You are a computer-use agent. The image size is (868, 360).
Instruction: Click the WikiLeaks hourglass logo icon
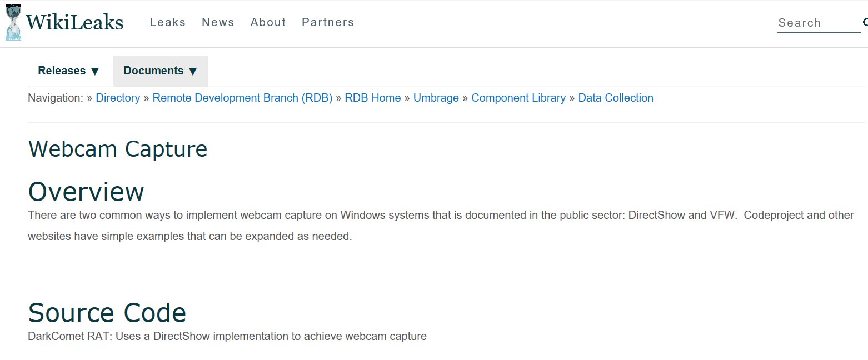(13, 23)
